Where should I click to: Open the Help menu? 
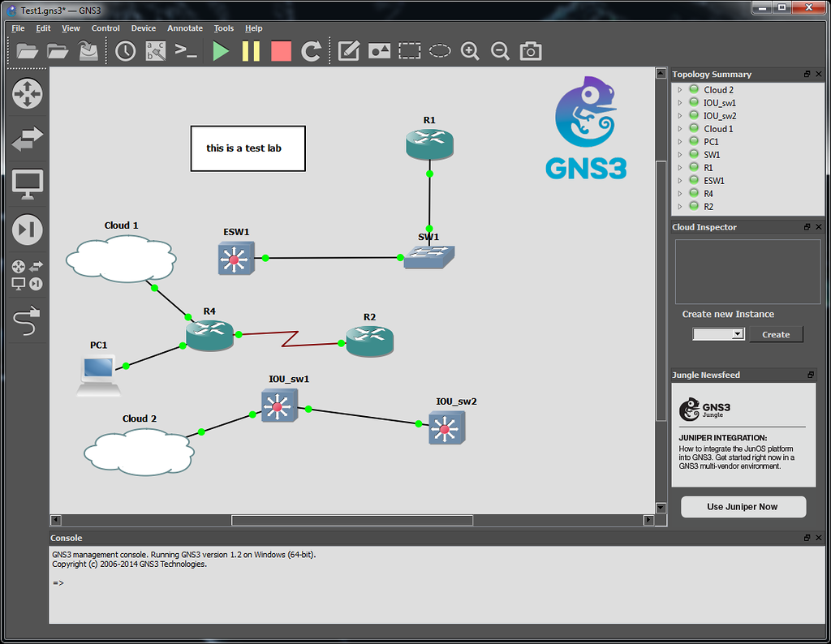tap(253, 28)
